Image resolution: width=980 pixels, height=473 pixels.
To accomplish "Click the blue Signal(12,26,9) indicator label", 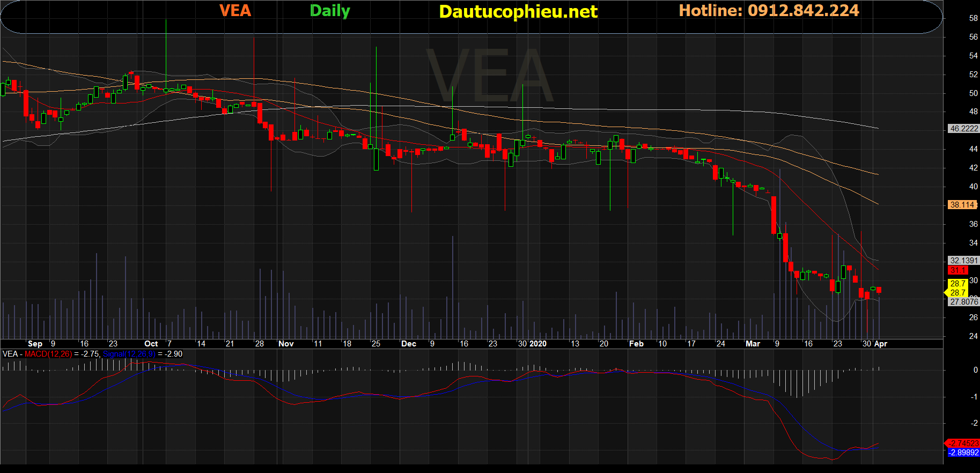I will coord(129,354).
